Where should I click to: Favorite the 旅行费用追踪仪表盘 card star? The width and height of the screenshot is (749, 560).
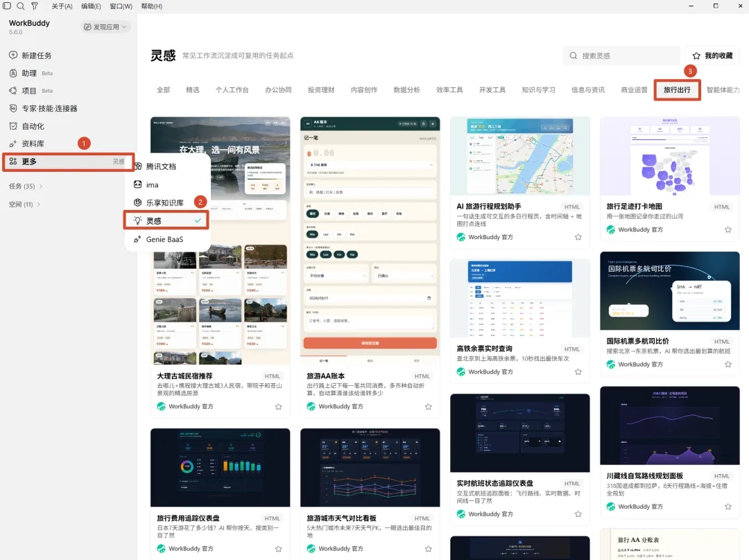point(279,549)
